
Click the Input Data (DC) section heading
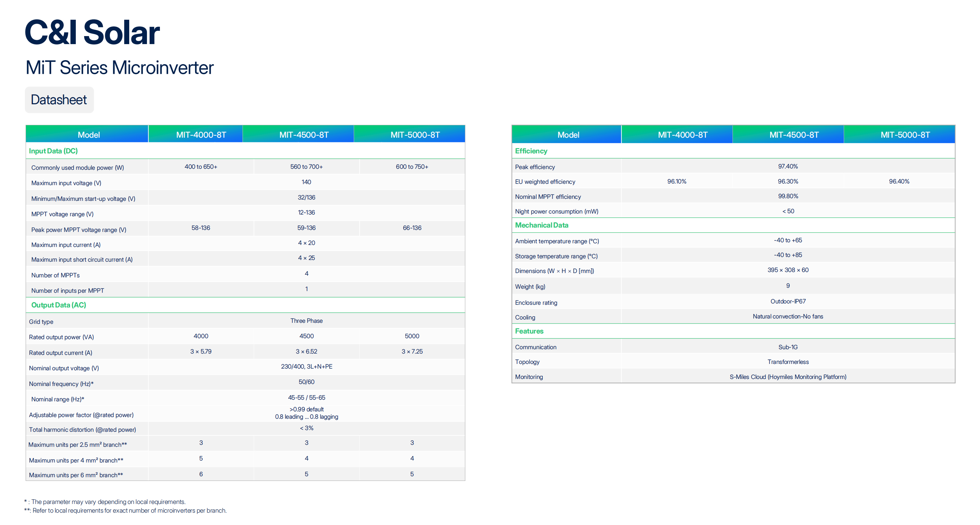coord(53,151)
